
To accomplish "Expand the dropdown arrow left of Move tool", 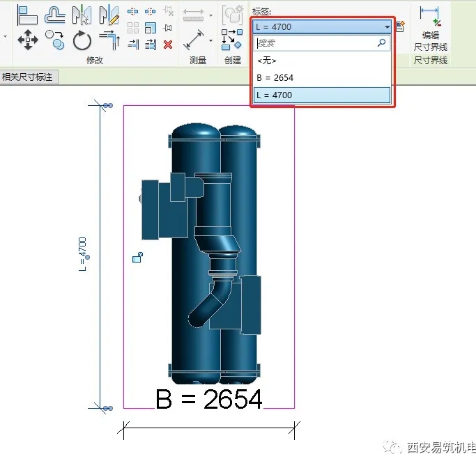I will point(6,37).
